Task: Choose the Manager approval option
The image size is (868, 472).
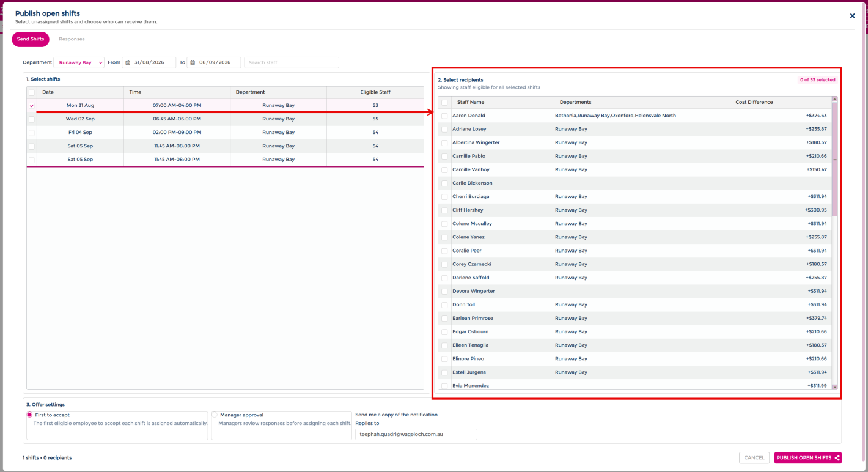Action: point(215,415)
